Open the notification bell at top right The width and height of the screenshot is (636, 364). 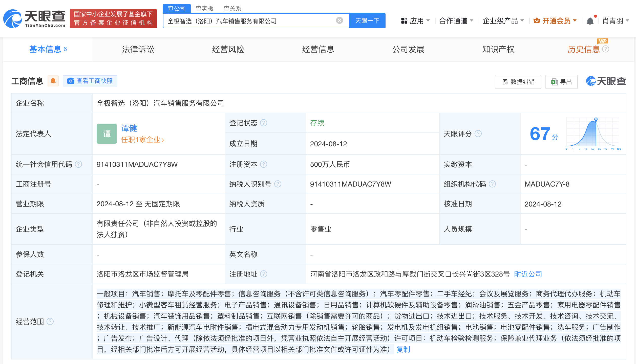point(590,20)
